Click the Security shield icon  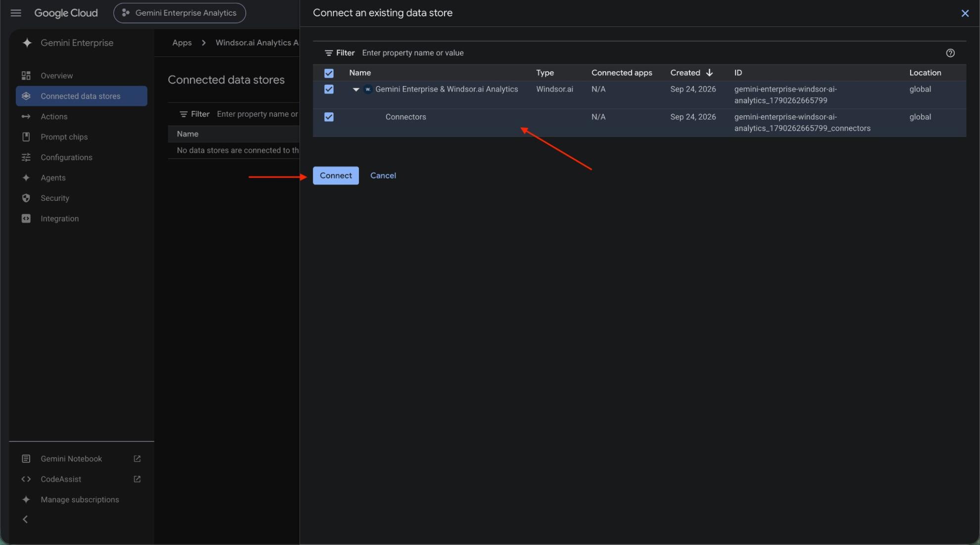tap(26, 198)
